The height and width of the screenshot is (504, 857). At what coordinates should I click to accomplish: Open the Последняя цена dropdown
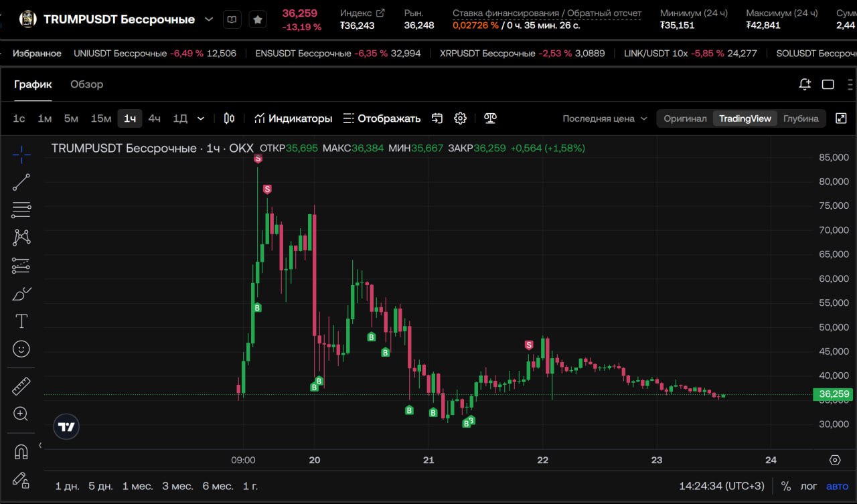(605, 118)
